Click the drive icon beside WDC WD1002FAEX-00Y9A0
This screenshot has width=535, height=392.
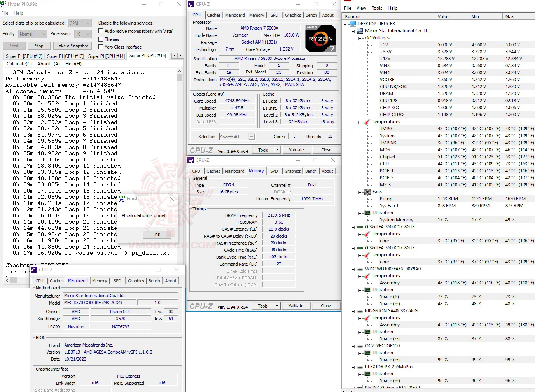(360, 269)
